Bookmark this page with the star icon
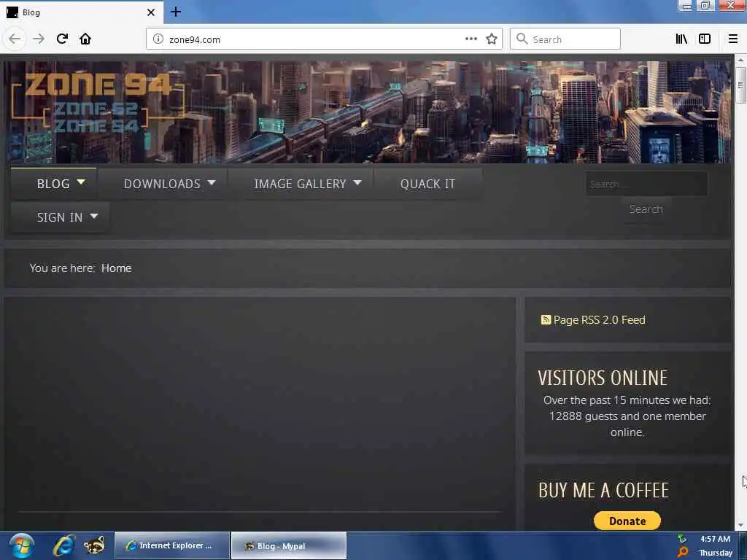The height and width of the screenshot is (560, 747). coord(492,39)
